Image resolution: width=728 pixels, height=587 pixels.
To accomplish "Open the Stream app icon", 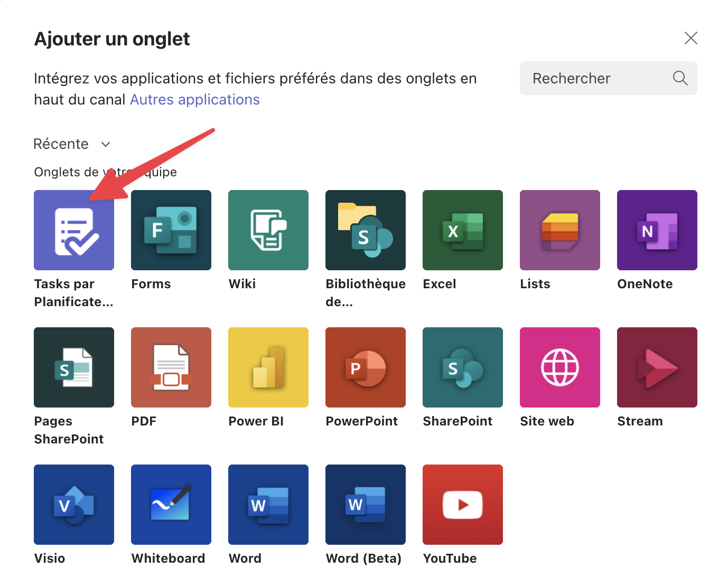I will click(657, 367).
